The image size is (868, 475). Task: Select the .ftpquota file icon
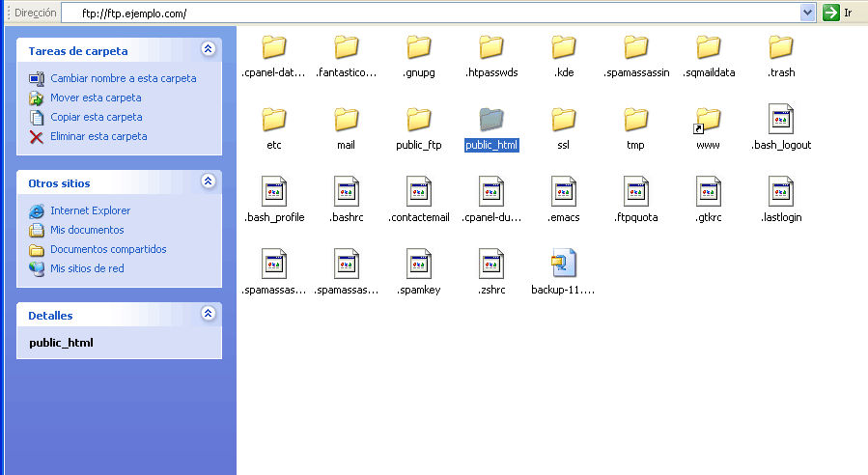(636, 191)
